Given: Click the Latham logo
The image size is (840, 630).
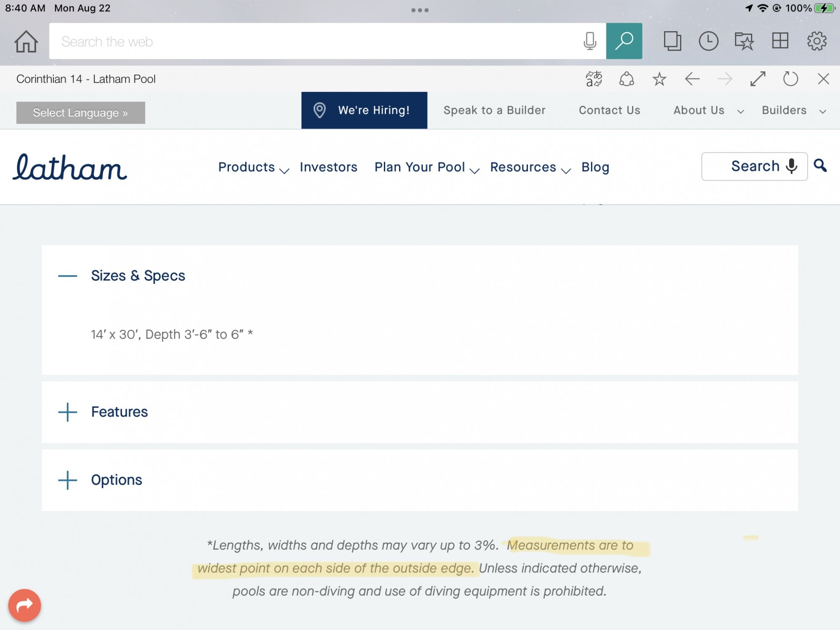Looking at the screenshot, I should pyautogui.click(x=70, y=167).
